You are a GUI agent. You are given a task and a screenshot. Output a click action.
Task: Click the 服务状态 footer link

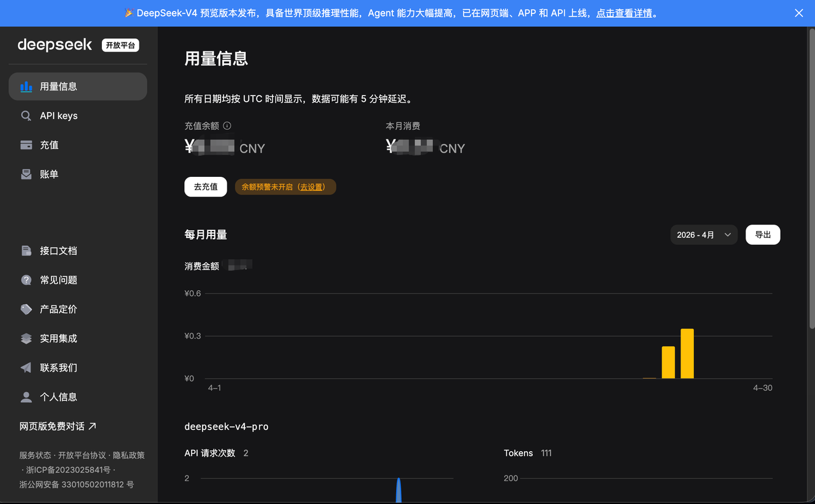click(35, 455)
